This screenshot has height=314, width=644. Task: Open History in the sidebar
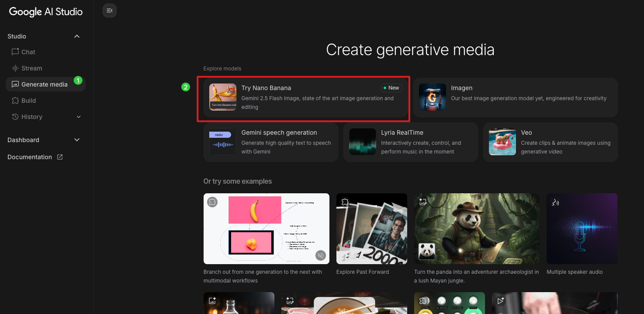45,117
